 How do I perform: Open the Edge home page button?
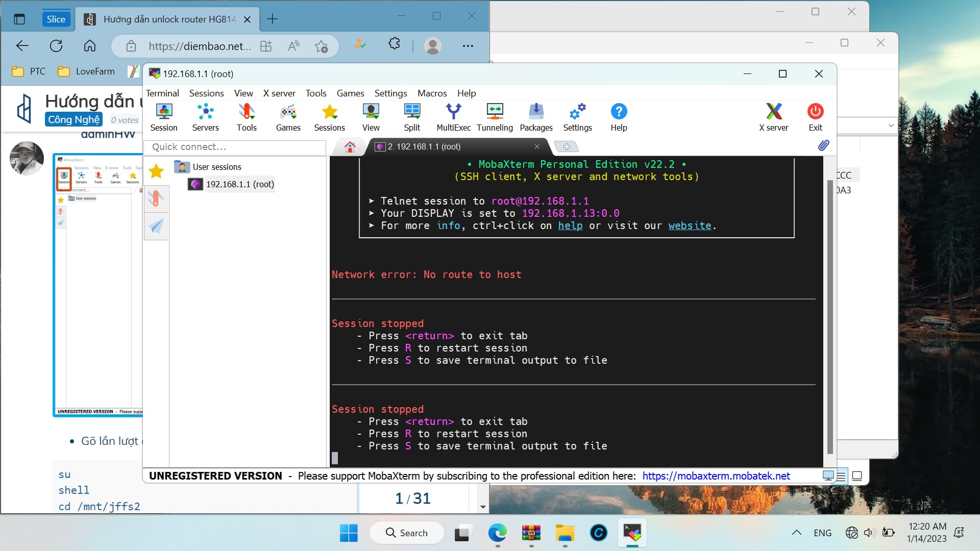coord(90,46)
